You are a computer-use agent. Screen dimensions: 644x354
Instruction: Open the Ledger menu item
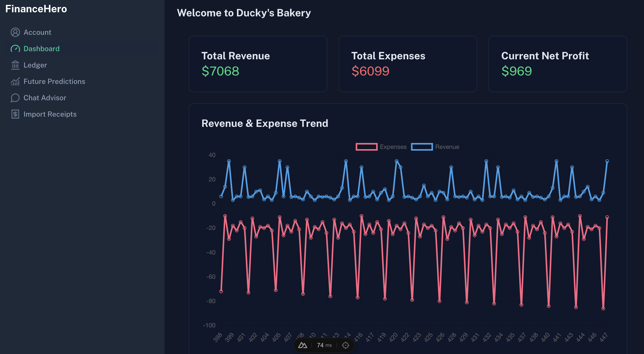(35, 65)
